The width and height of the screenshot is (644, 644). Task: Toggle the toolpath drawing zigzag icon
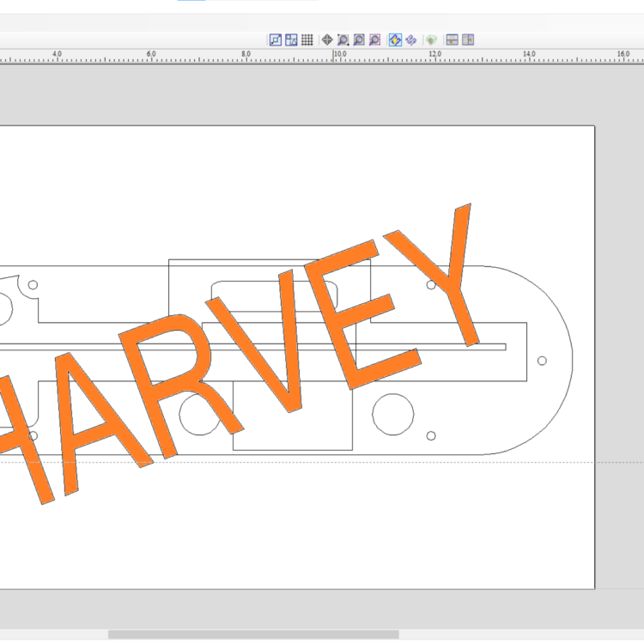tap(411, 39)
